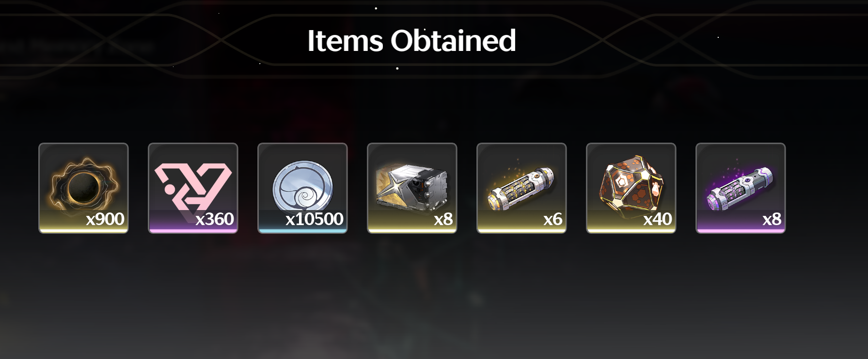Inspect the purple glowing cylinder item
This screenshot has width=868, height=359.
(741, 188)
